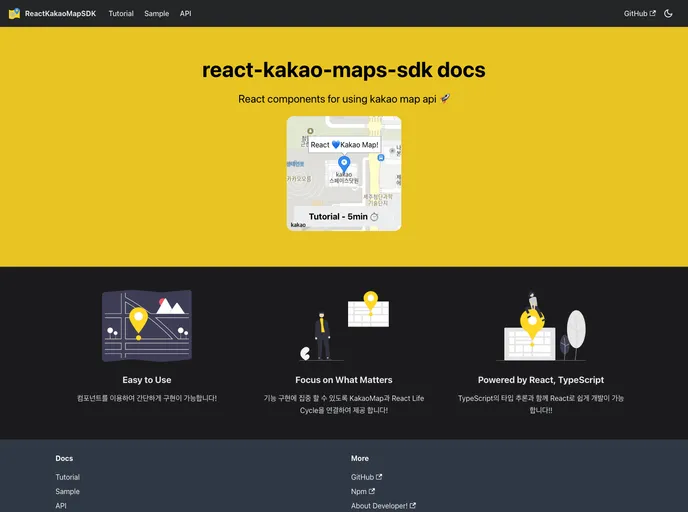Open About Developer! footer link
The image size is (688, 512).
(383, 506)
